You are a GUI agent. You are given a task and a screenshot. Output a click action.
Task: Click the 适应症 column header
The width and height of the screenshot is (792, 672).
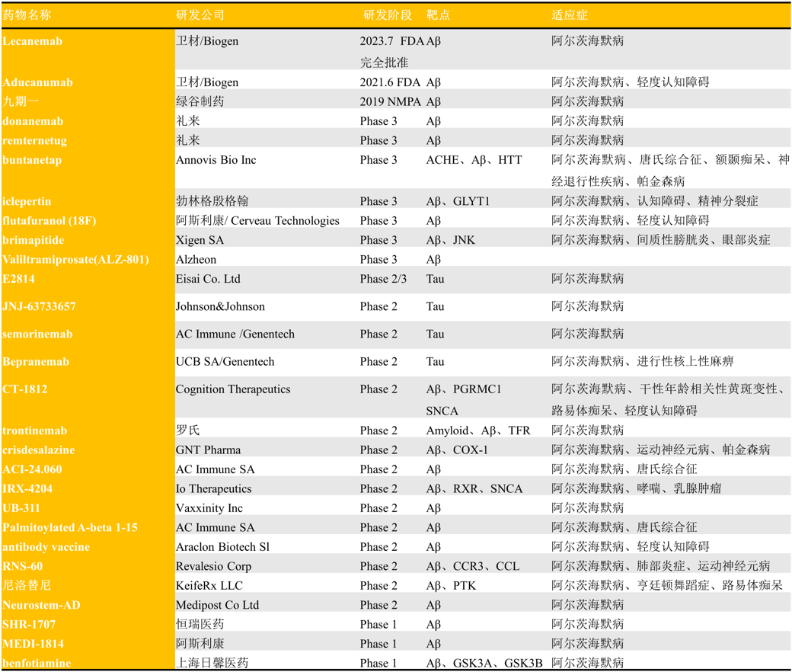tap(570, 15)
